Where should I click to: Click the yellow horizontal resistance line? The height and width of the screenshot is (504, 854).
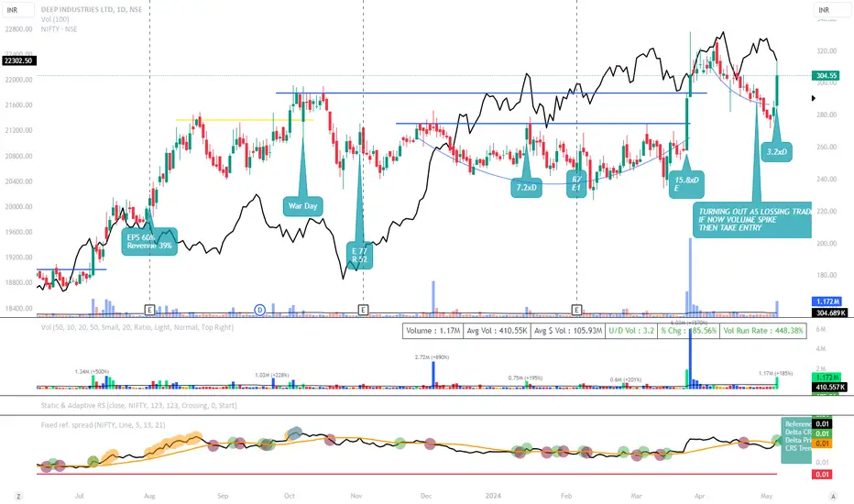(x=244, y=120)
